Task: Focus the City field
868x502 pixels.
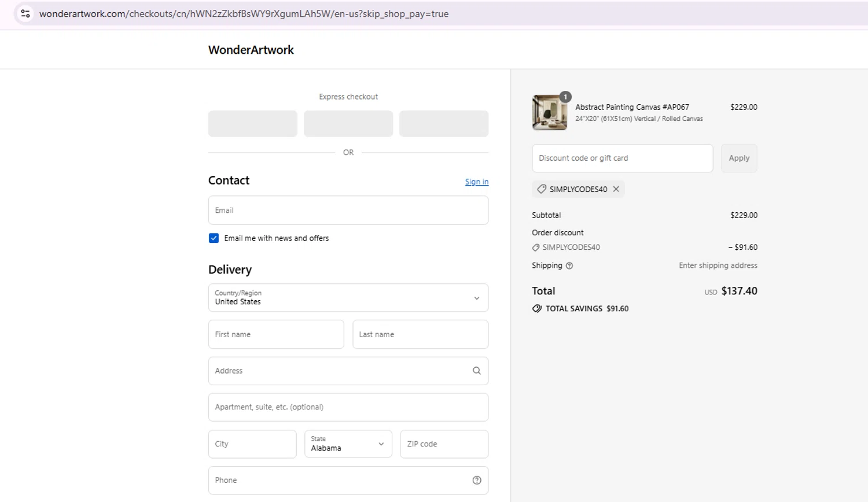Action: point(252,444)
